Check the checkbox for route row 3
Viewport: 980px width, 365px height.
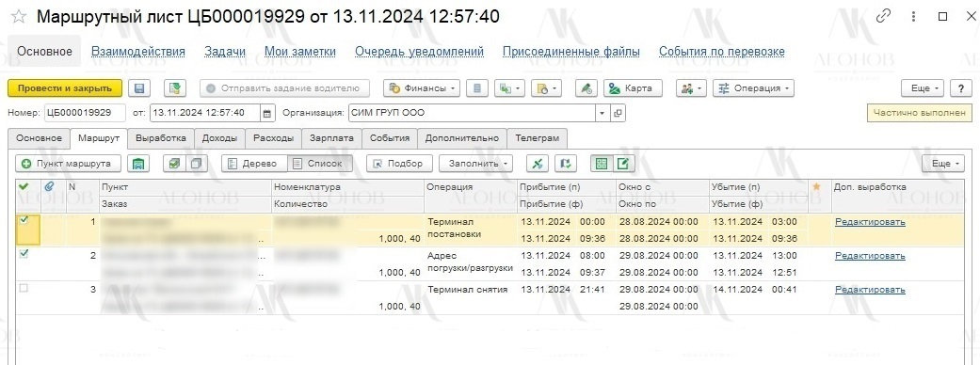coord(24,288)
